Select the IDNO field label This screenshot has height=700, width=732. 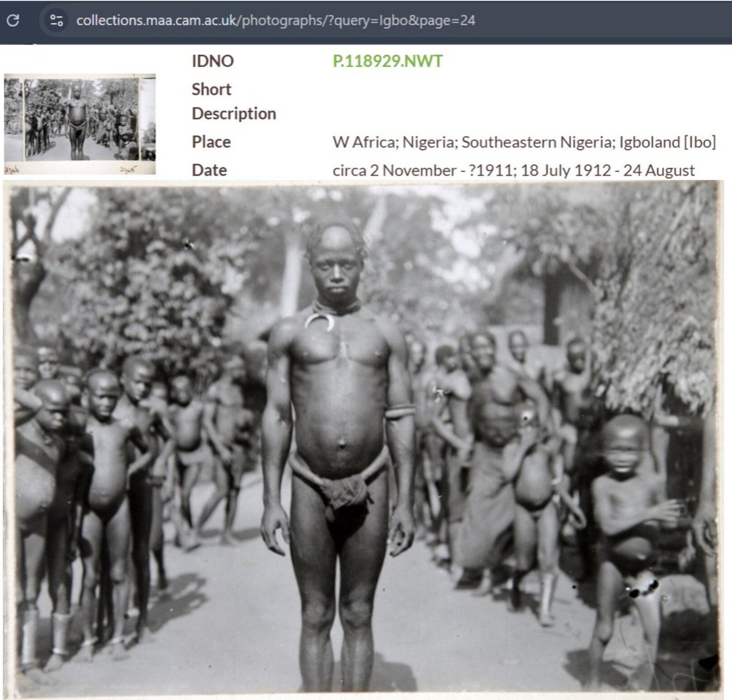(x=212, y=61)
